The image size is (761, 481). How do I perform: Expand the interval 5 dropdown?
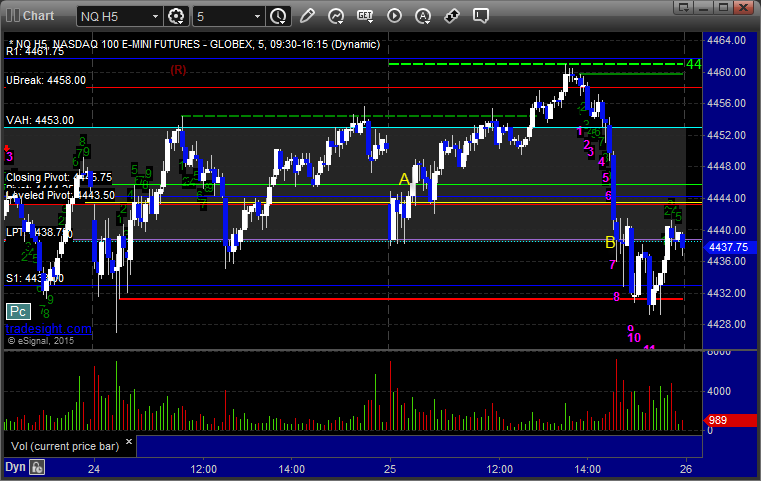[x=258, y=17]
